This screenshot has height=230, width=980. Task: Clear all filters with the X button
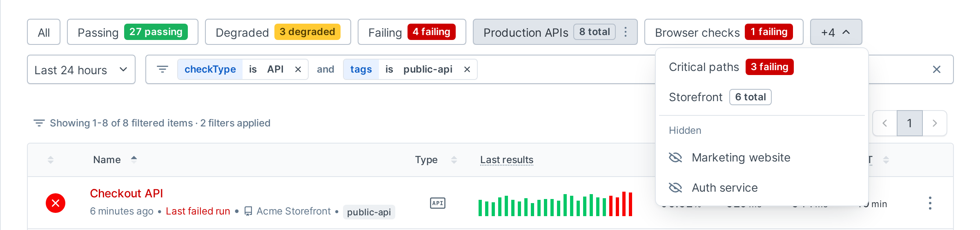937,70
